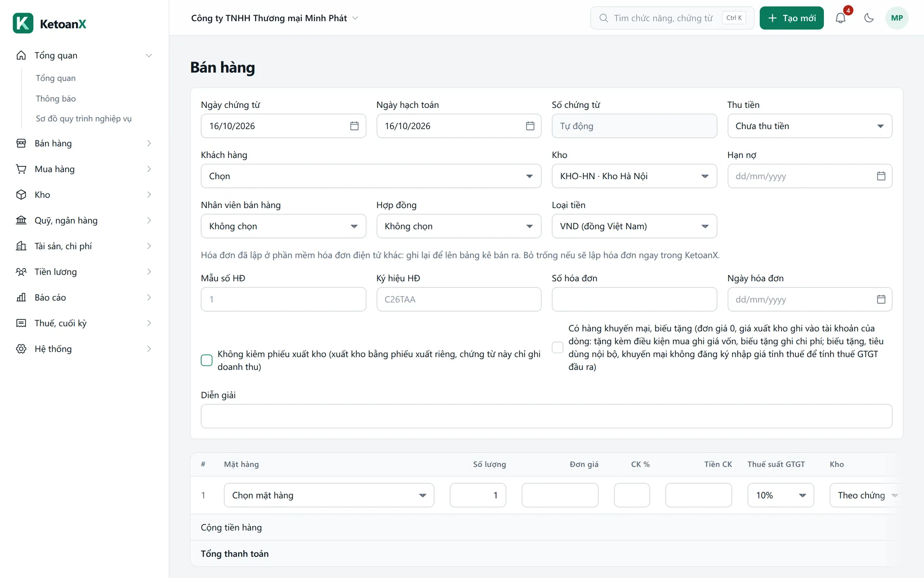Open Chọn mặt hàng dropdown

tap(329, 495)
